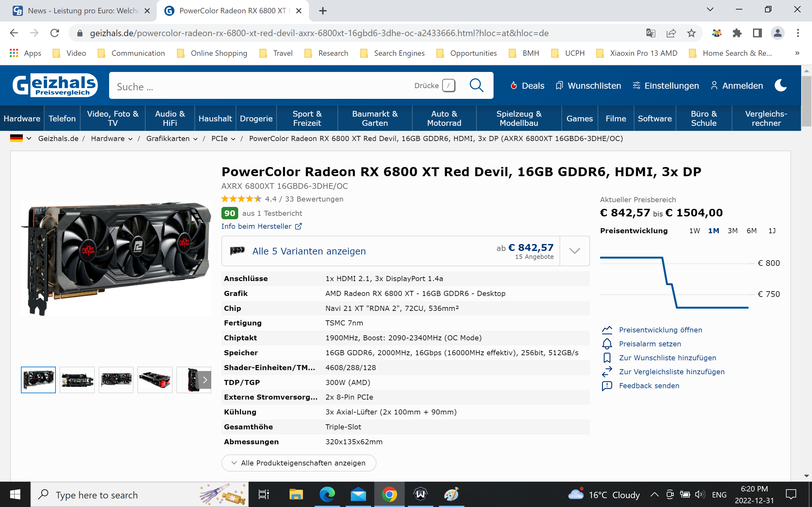The height and width of the screenshot is (507, 812).
Task: Click the Zur Wunschliste hinzufügen bookmark icon
Action: pos(607,358)
